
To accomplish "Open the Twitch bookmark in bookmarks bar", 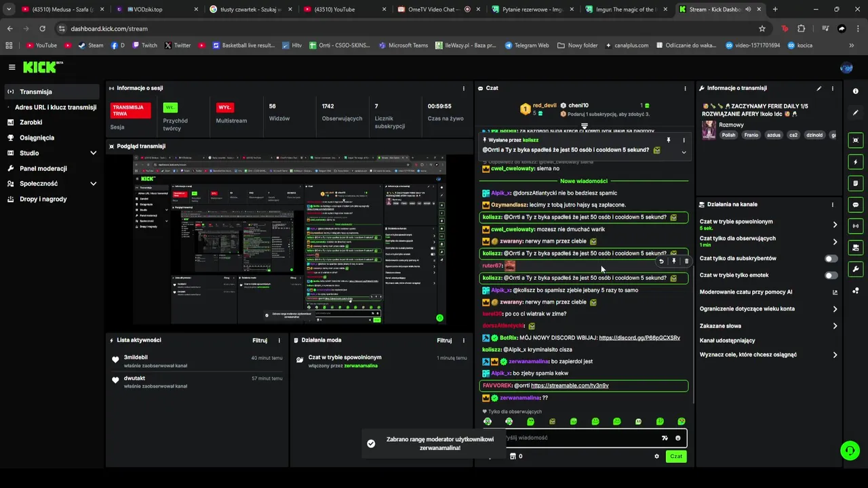I will 144,45.
